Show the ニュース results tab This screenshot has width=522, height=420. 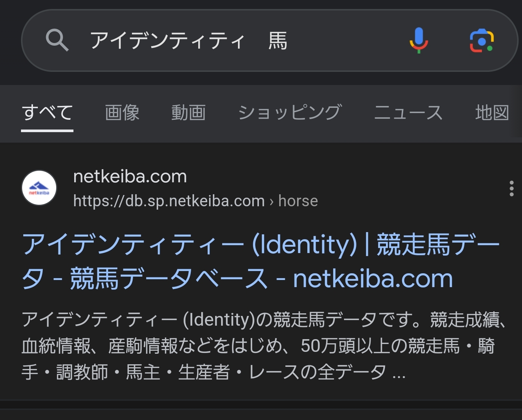[x=408, y=113]
